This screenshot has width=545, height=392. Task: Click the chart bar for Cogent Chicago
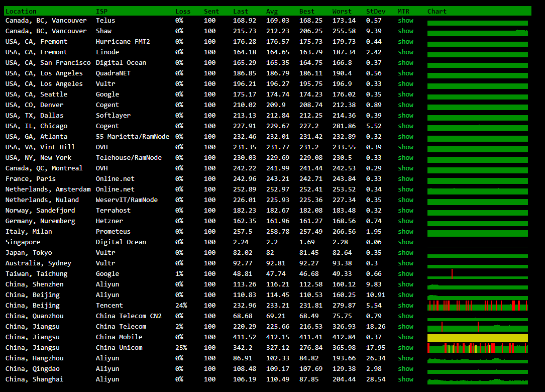point(478,128)
